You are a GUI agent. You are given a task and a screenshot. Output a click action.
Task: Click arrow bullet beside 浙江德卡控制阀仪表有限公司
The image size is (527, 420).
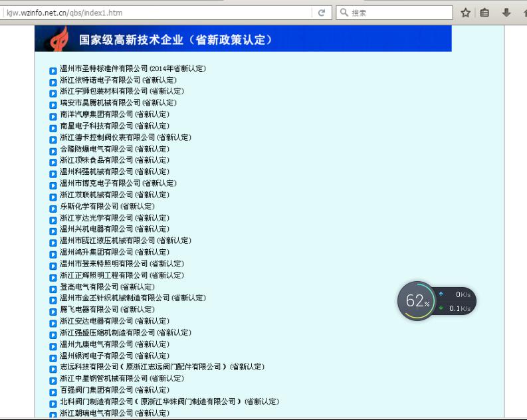click(x=53, y=140)
